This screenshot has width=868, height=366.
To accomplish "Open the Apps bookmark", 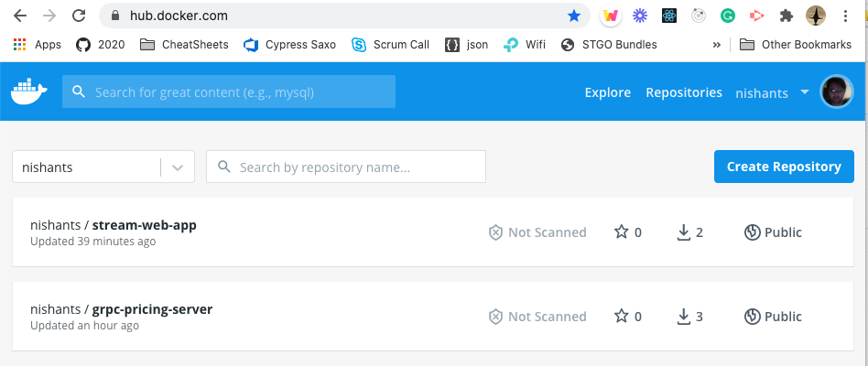I will (38, 45).
